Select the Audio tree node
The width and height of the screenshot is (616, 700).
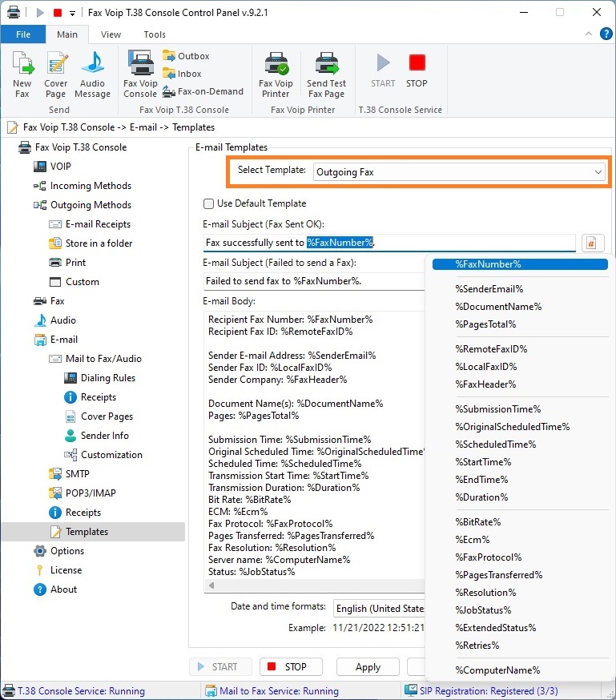(55, 320)
